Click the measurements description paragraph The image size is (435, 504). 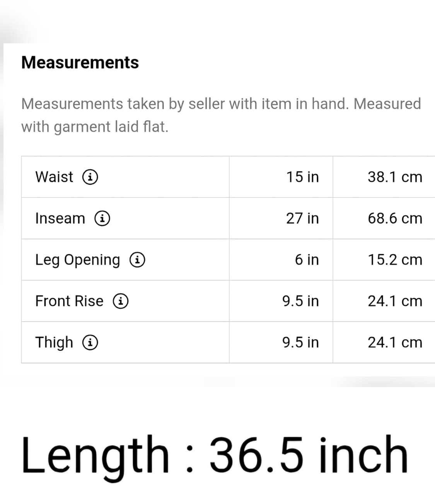click(221, 115)
